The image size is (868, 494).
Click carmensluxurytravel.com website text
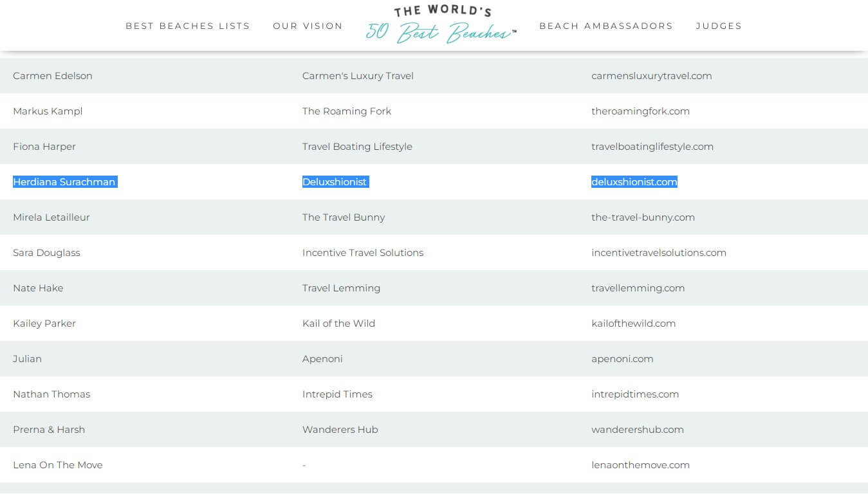point(652,76)
